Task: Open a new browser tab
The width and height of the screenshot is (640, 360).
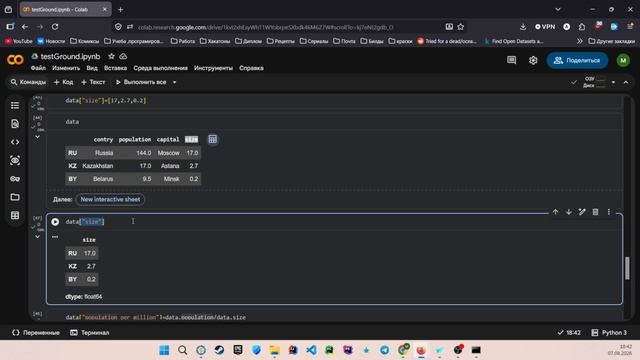Action: click(x=120, y=9)
